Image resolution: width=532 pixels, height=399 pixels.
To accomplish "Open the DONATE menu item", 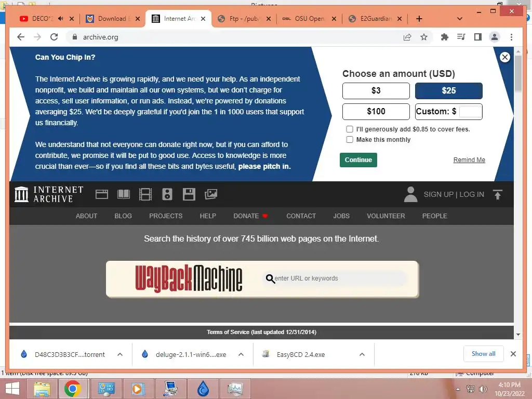I will click(x=250, y=216).
